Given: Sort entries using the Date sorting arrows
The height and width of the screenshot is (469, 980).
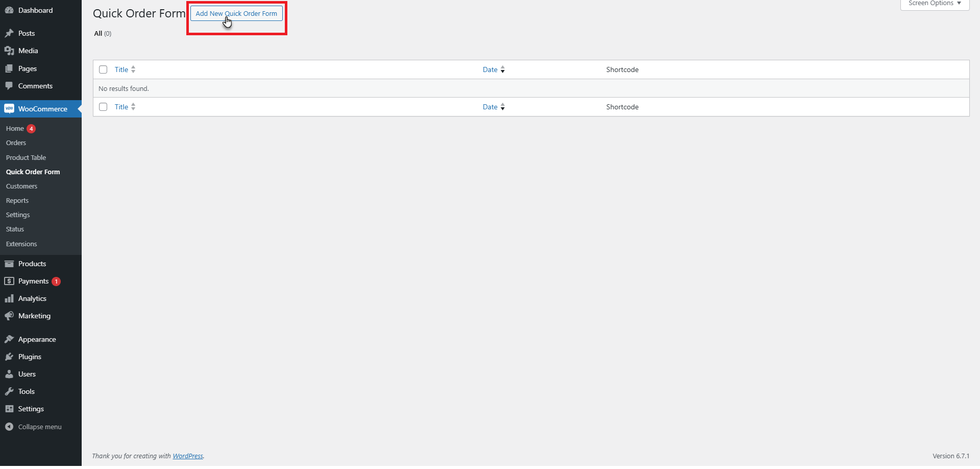Looking at the screenshot, I should (503, 69).
